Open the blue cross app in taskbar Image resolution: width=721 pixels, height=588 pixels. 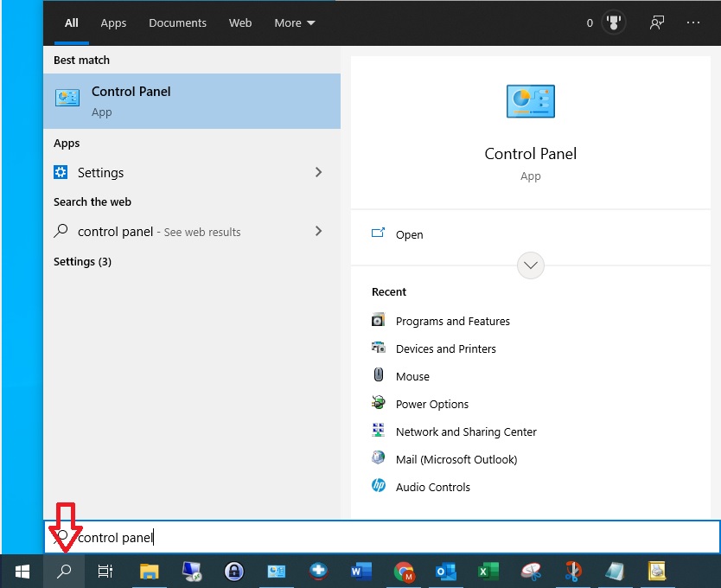318,572
